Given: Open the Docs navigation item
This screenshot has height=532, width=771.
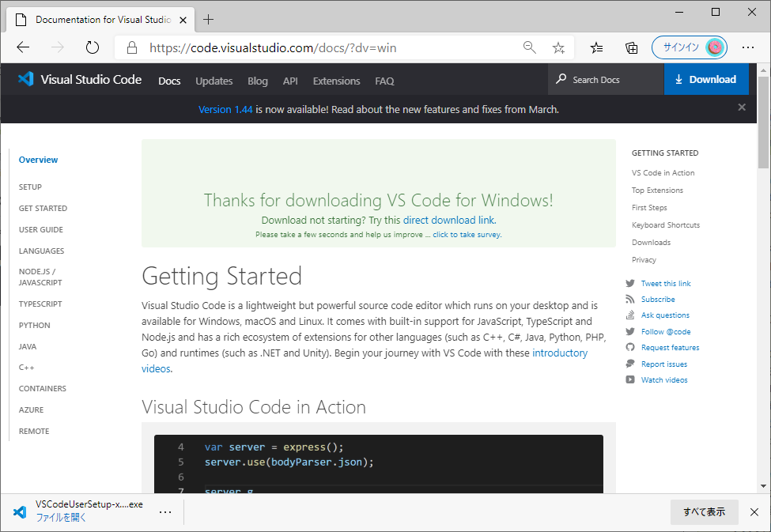Looking at the screenshot, I should [169, 81].
